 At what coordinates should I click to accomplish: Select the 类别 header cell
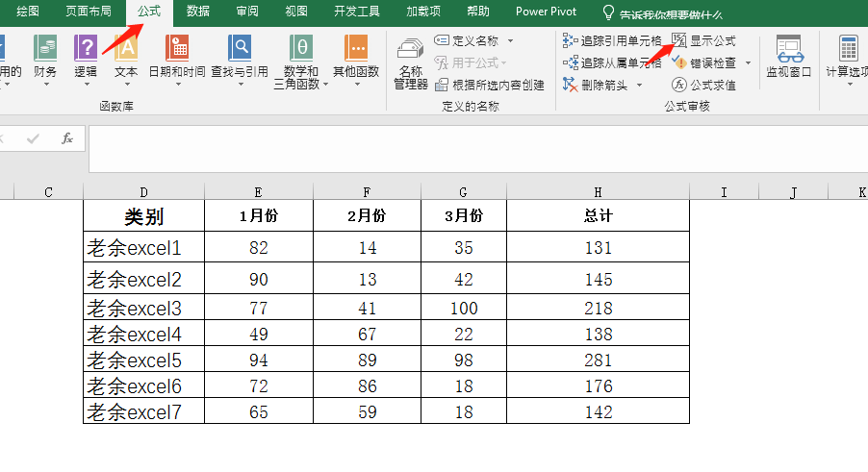[x=144, y=215]
